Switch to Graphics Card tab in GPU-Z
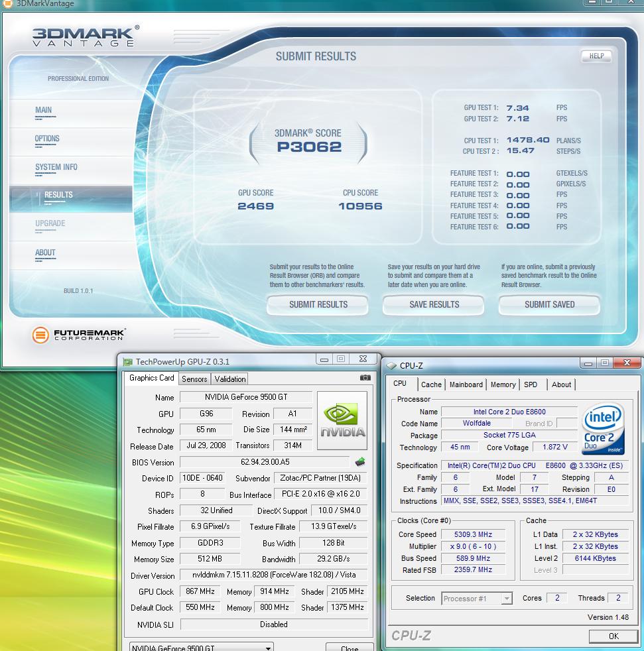This screenshot has width=644, height=651. click(152, 378)
